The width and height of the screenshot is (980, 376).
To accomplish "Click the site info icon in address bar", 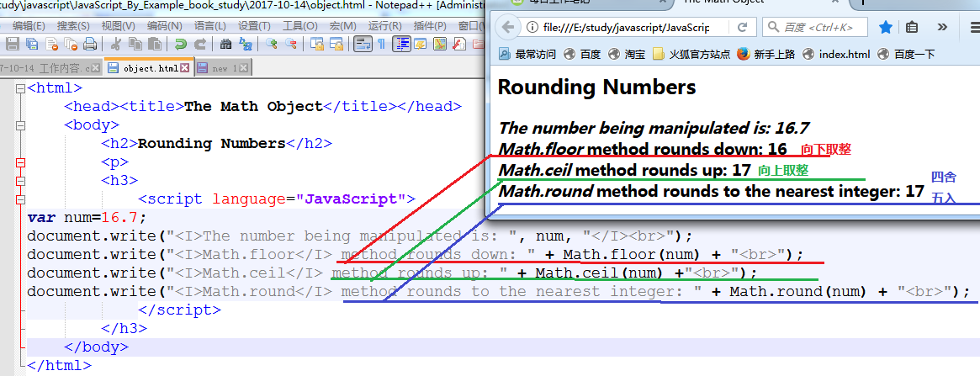I will coord(532,28).
